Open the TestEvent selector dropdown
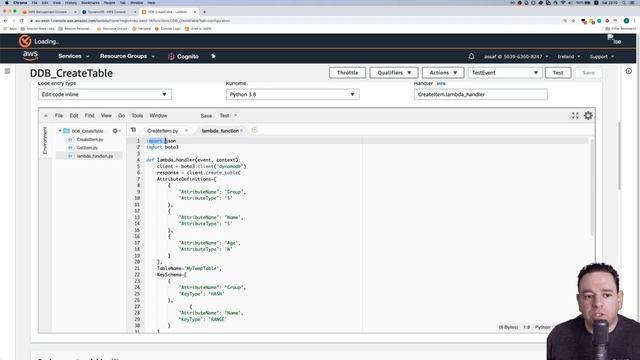The width and height of the screenshot is (640, 360). tap(504, 73)
